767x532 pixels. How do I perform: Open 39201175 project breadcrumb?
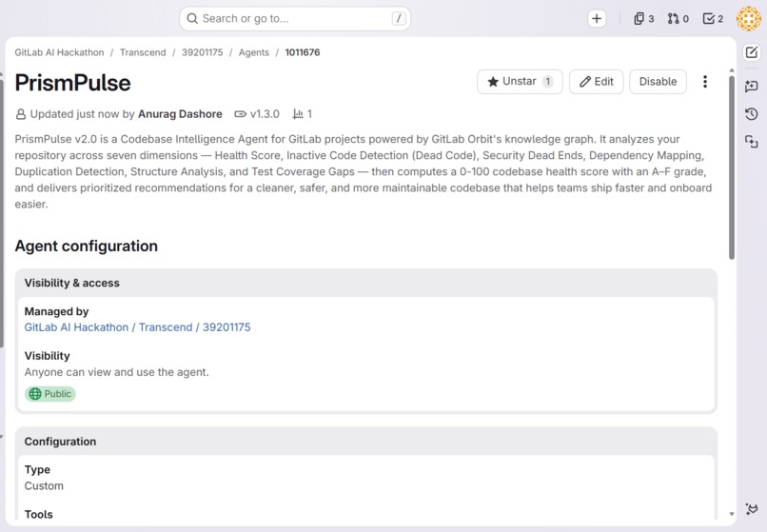tap(202, 52)
